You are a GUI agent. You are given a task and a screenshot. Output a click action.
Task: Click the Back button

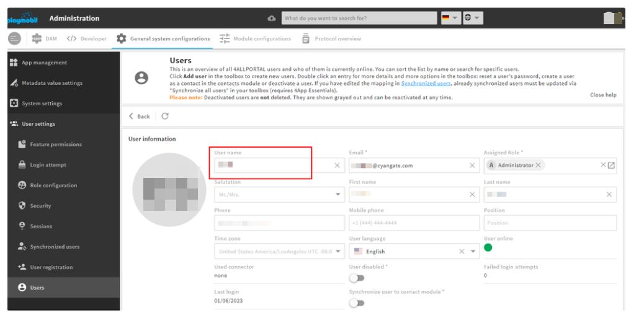(139, 116)
